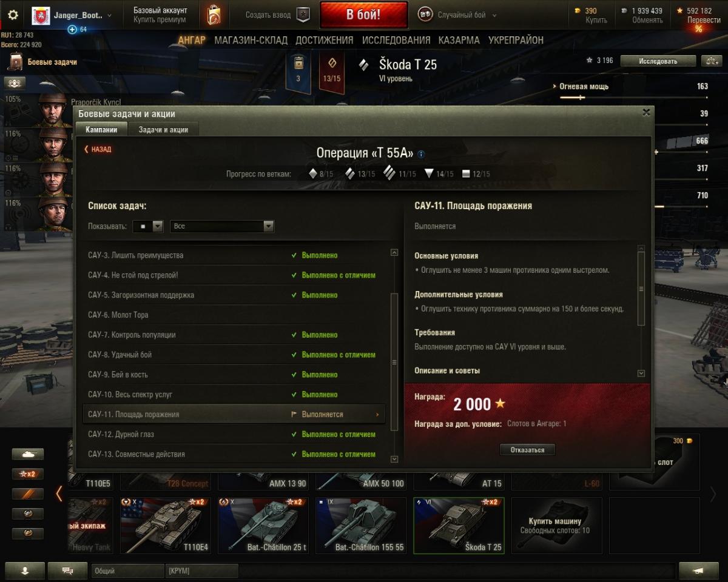Go back using the НАЗАД link
This screenshot has height=582, width=728.
click(98, 149)
